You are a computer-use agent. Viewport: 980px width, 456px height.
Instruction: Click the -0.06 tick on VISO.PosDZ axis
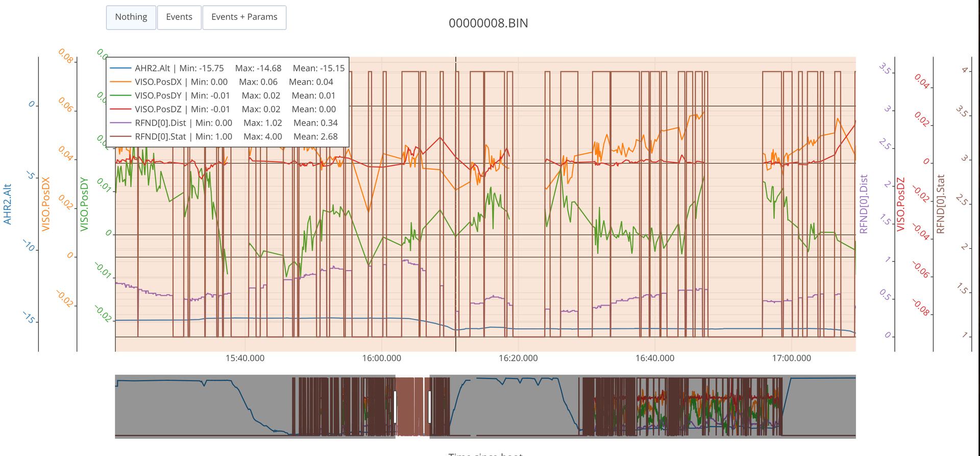pyautogui.click(x=921, y=269)
